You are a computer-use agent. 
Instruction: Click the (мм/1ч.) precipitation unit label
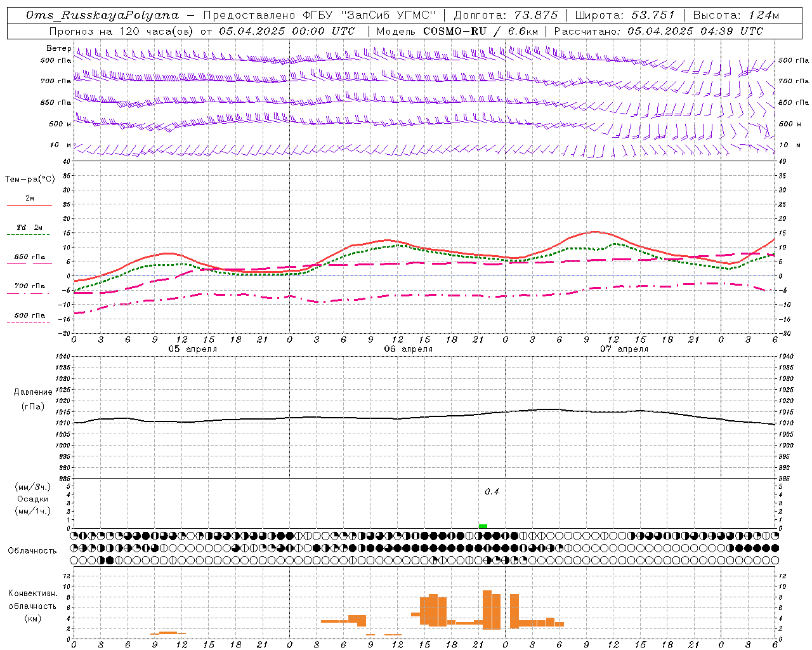tap(32, 511)
